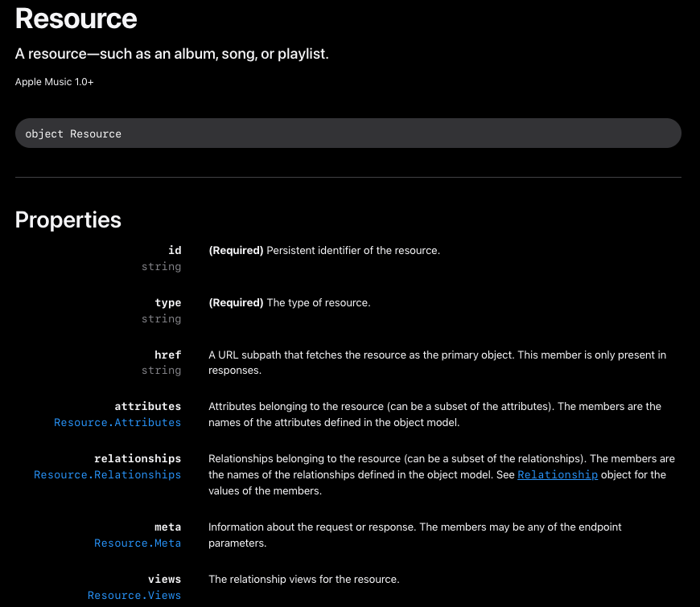Click the Apple Music 1.0+ availability label
This screenshot has height=607, width=700.
pos(54,82)
